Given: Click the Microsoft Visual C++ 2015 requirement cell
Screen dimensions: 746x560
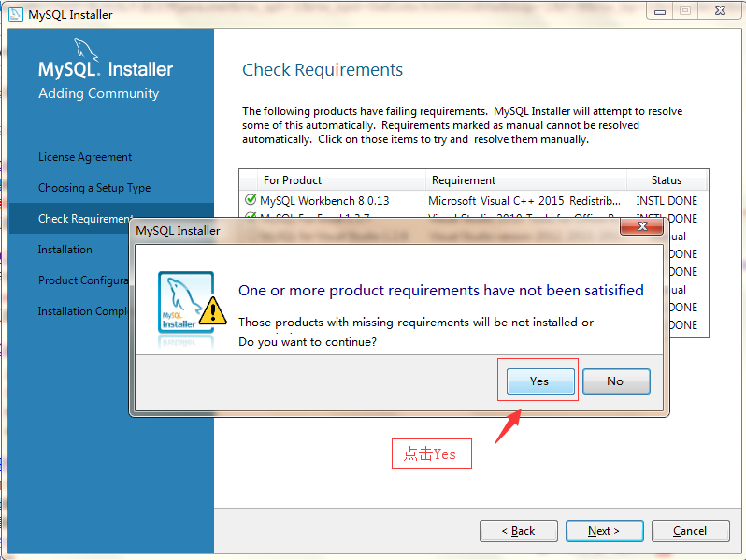Looking at the screenshot, I should (524, 201).
